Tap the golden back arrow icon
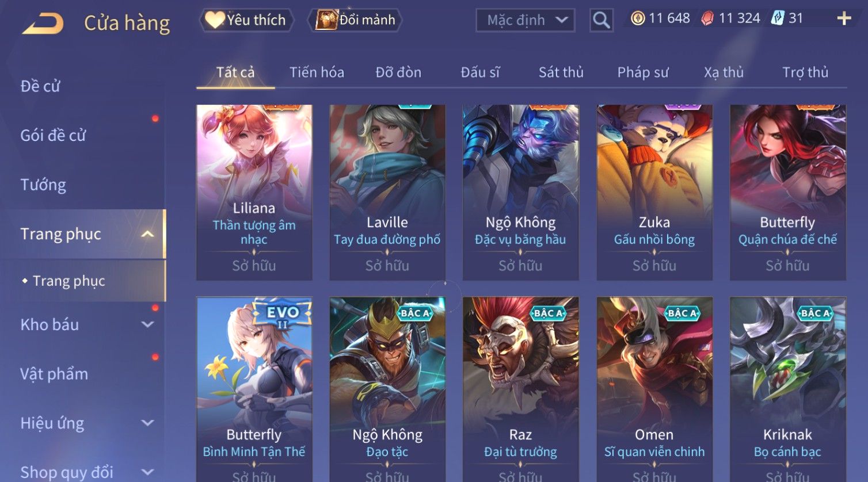The height and width of the screenshot is (482, 868). point(43,23)
